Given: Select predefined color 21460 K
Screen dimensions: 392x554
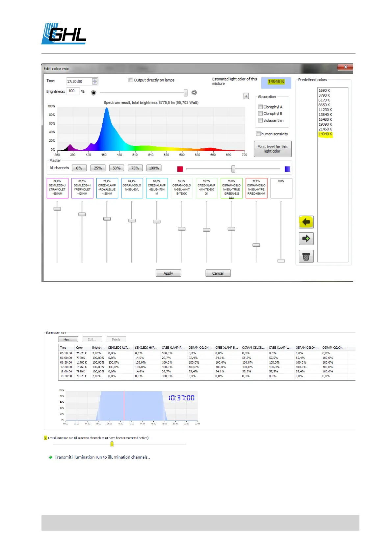Looking at the screenshot, I should pos(325,129).
